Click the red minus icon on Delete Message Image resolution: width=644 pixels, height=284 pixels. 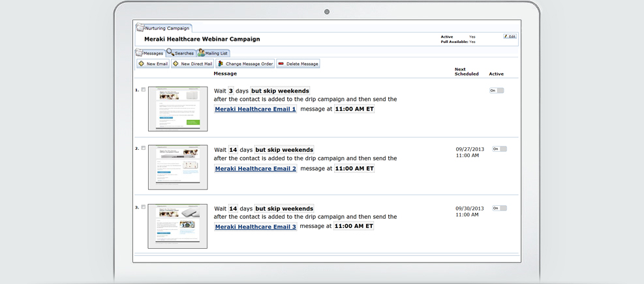281,64
